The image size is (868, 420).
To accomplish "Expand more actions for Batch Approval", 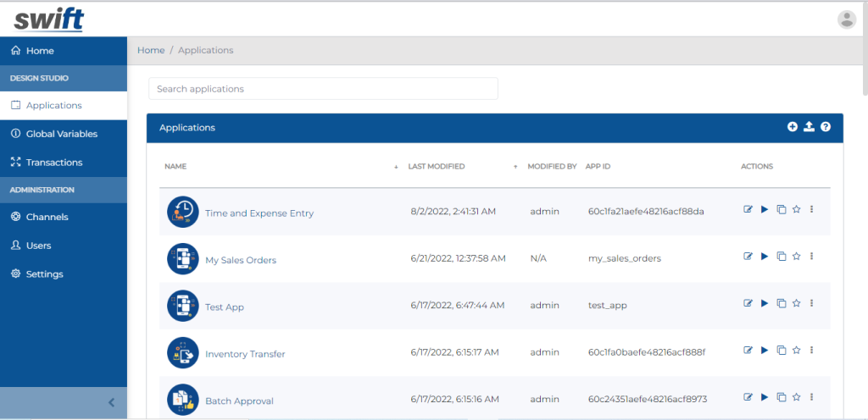I will (x=811, y=397).
